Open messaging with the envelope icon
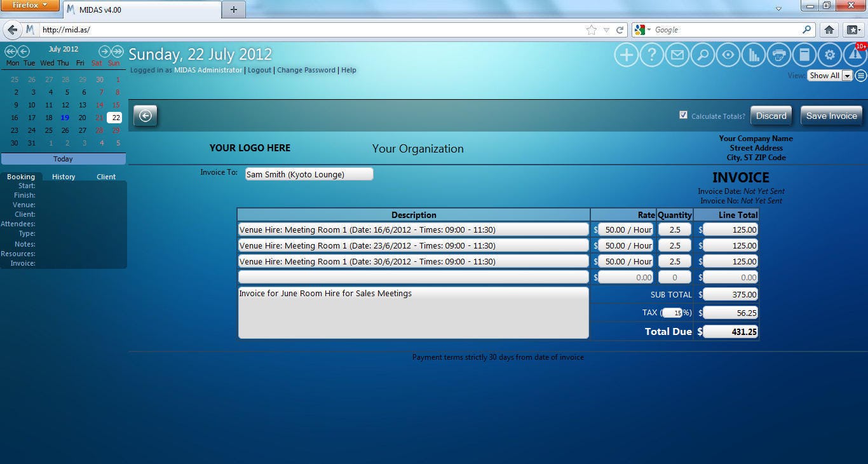Viewport: 868px width, 464px height. [x=677, y=55]
